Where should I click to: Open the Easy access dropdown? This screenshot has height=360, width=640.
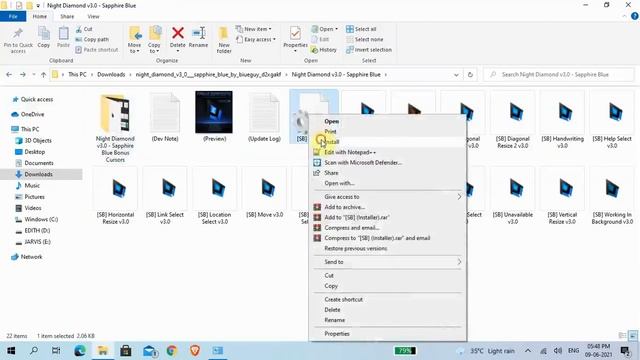tap(256, 39)
